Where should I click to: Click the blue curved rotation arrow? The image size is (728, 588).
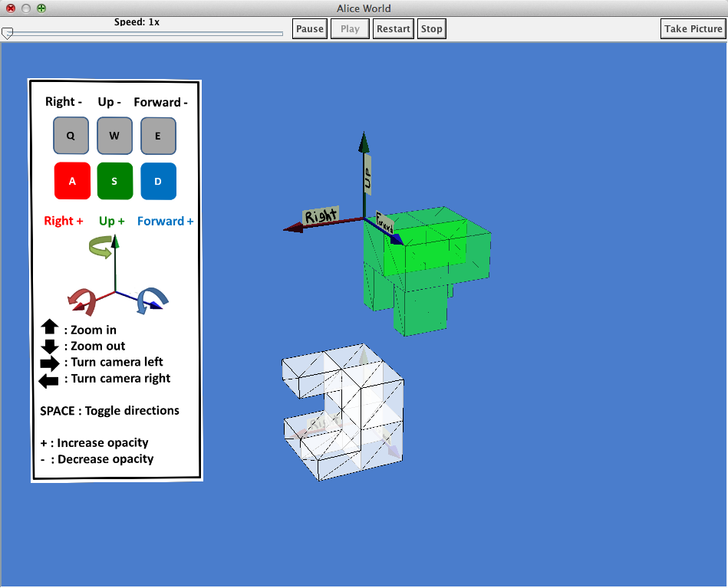tap(150, 300)
